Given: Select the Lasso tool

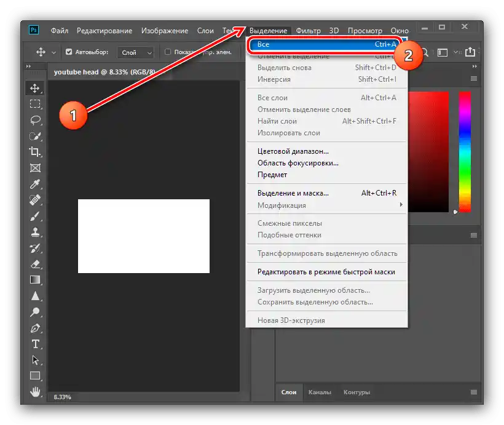Looking at the screenshot, I should click(x=35, y=120).
